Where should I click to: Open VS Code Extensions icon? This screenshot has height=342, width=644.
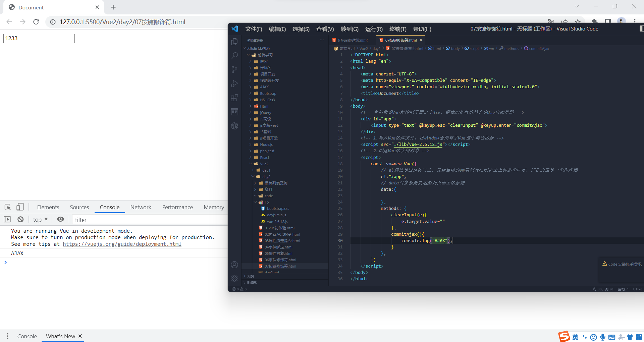click(234, 98)
